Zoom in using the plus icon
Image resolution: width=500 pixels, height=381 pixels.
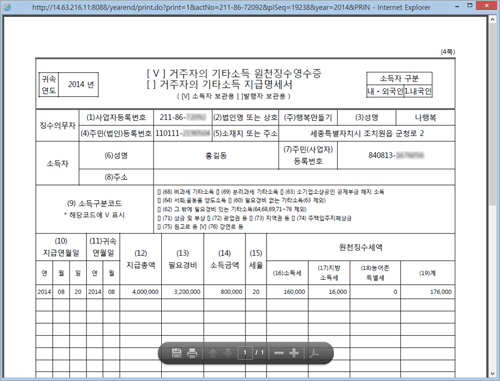(x=294, y=353)
